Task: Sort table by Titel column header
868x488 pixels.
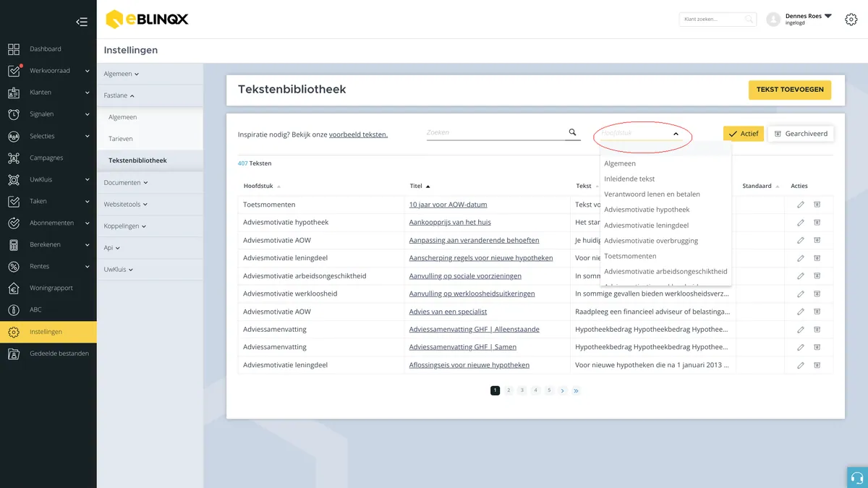Action: (420, 186)
